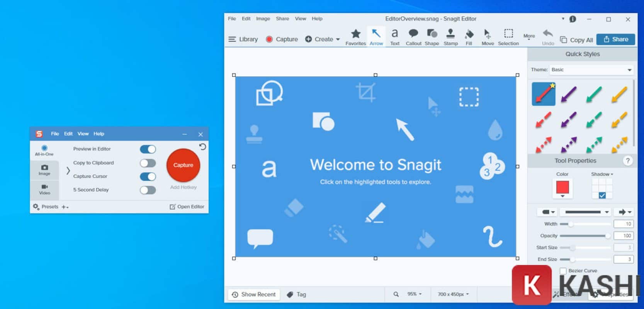
Task: Open Presets gear icon in capture window
Action: (36, 207)
